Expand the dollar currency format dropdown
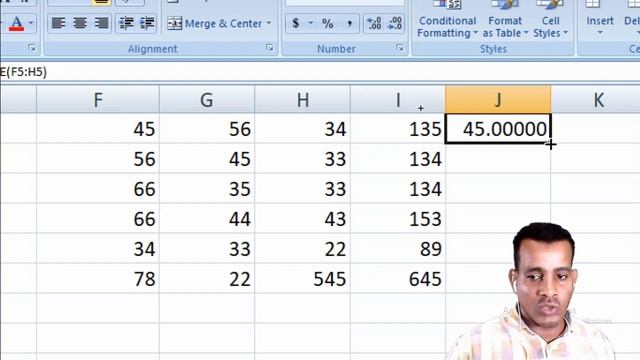Image resolution: width=640 pixels, height=360 pixels. [311, 24]
